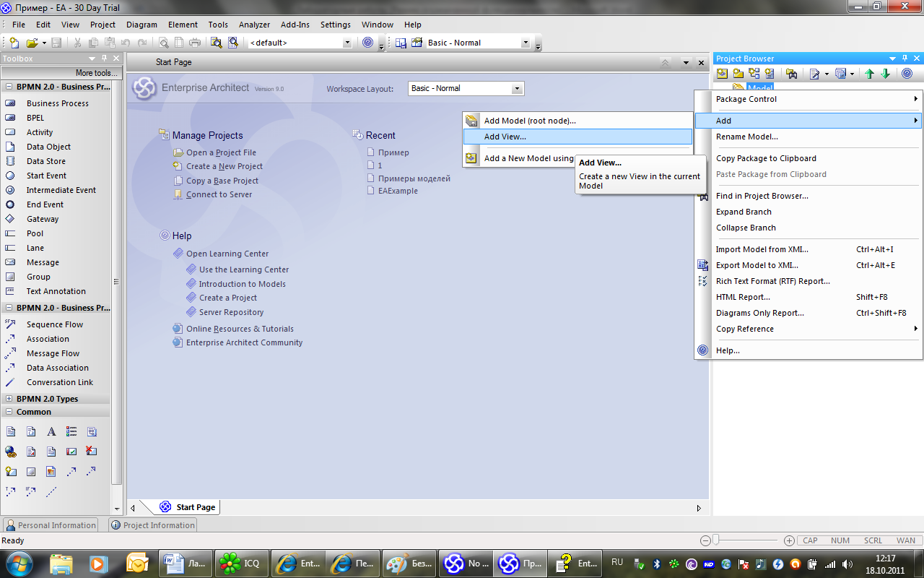Choose Add View... in the submenu
The width and height of the screenshot is (924, 578).
click(x=577, y=137)
